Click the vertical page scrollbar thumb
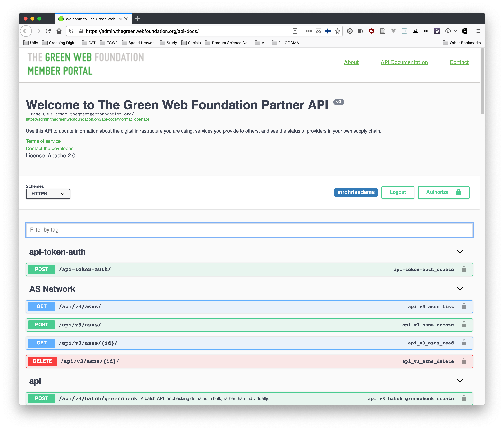 coord(482,81)
